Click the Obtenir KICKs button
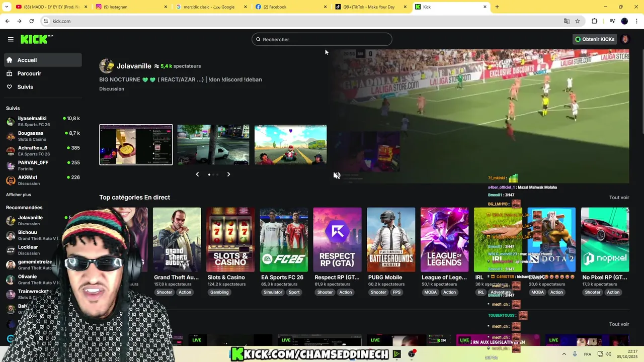Screen dimensions: 644x362 click(595, 39)
